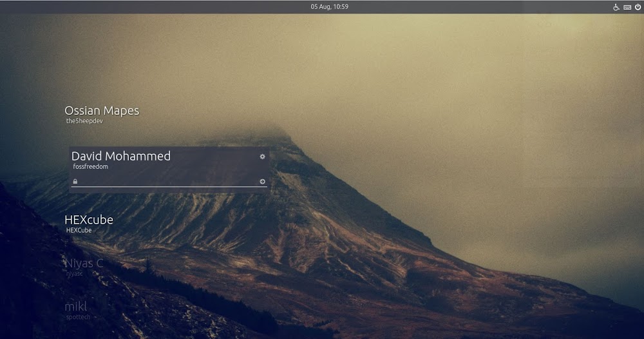Viewport: 644px width, 339px height.
Task: Open the keyboard layout indicator
Action: [627, 7]
